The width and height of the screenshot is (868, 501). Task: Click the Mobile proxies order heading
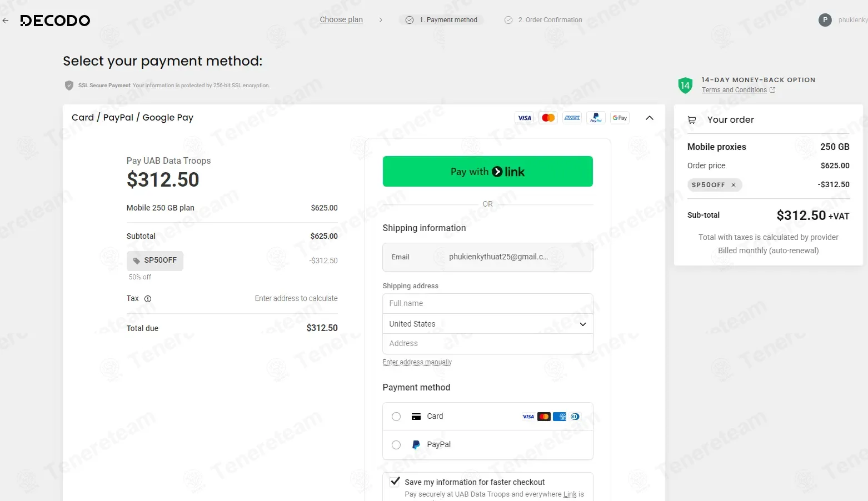[716, 147]
